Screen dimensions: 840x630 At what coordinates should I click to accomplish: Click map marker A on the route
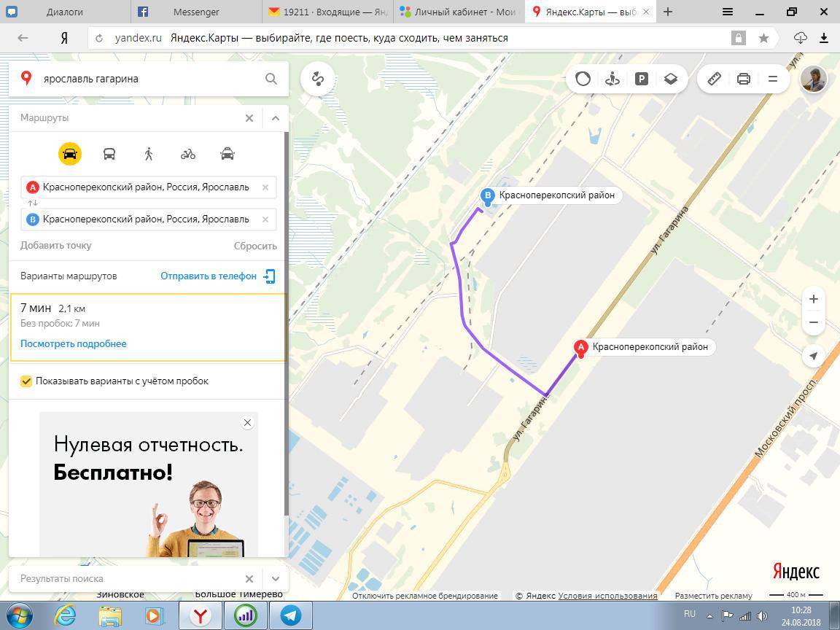580,349
